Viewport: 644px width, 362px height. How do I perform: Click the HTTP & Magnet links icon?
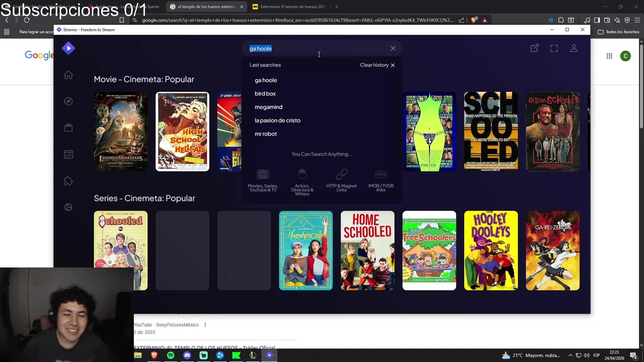[x=342, y=174]
